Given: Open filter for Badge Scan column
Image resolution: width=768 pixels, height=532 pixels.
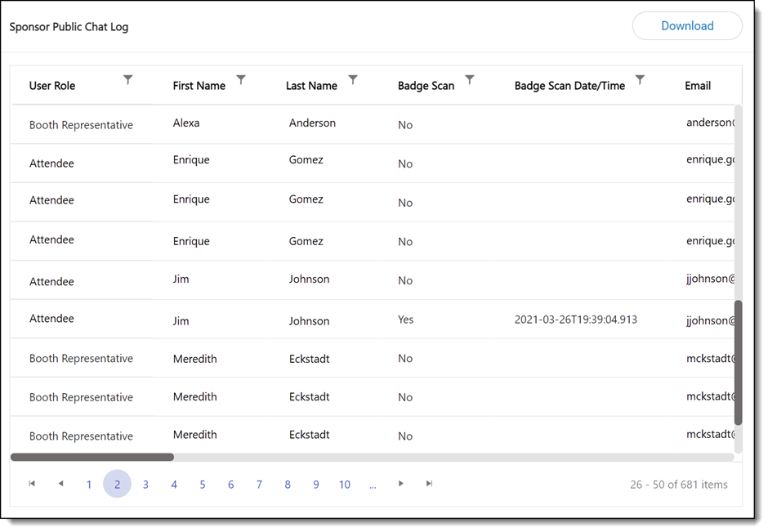Looking at the screenshot, I should [470, 80].
